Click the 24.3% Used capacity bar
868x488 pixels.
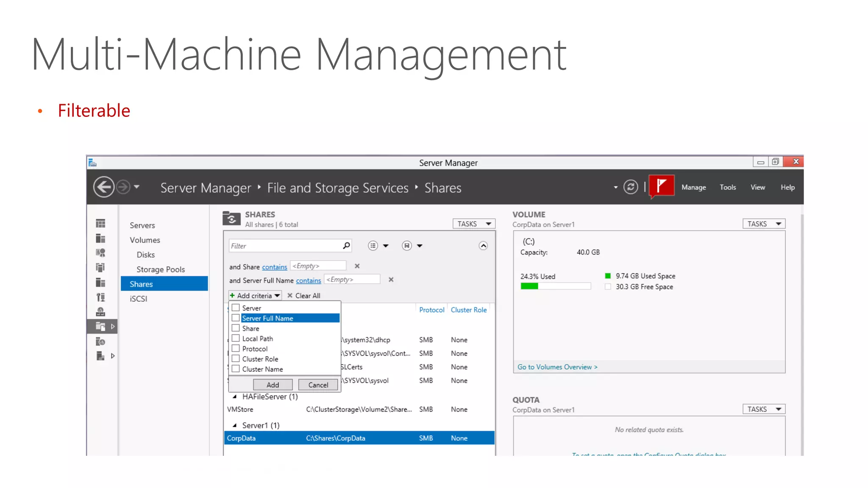(555, 286)
